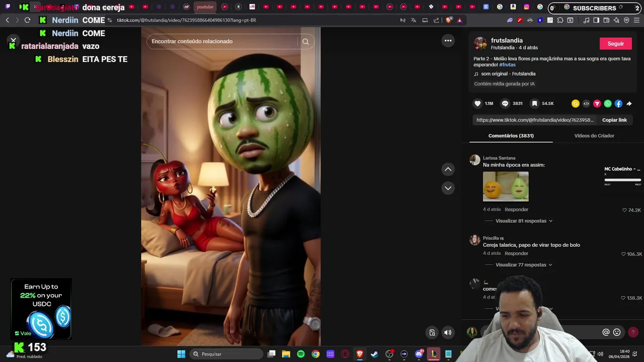The width and height of the screenshot is (644, 362).
Task: Reply to Priscilla's comment
Action: (x=516, y=253)
